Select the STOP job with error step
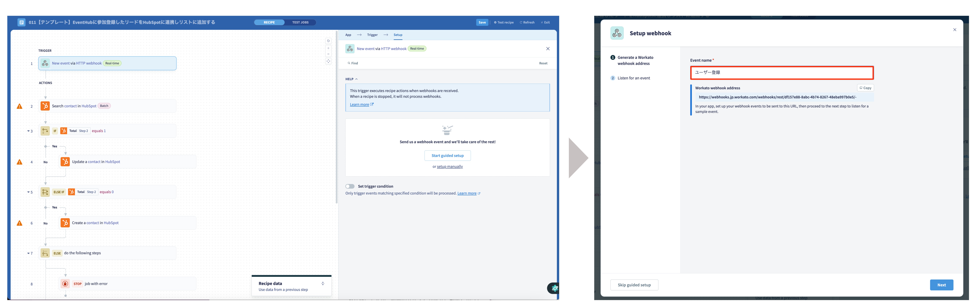 [x=127, y=284]
